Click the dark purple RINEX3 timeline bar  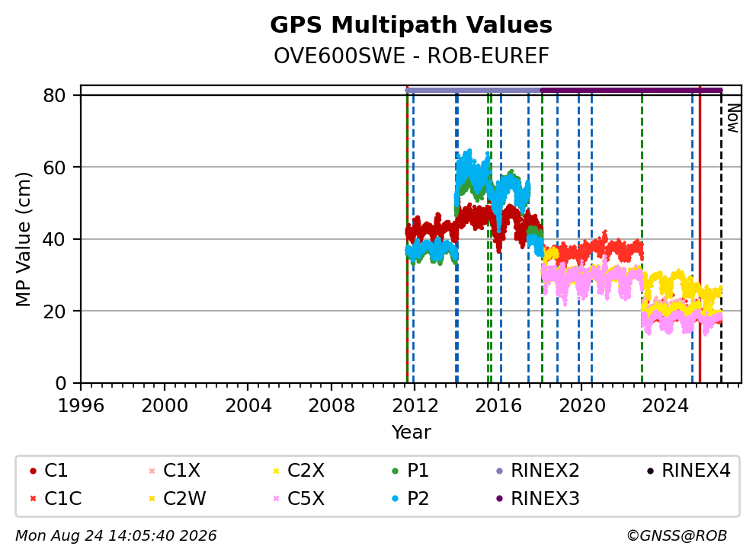point(631,90)
